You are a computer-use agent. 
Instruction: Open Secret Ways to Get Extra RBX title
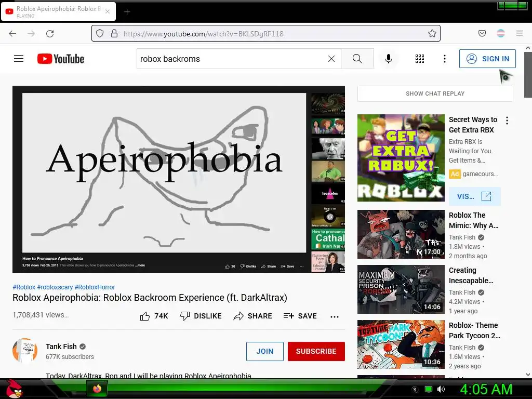coord(473,125)
